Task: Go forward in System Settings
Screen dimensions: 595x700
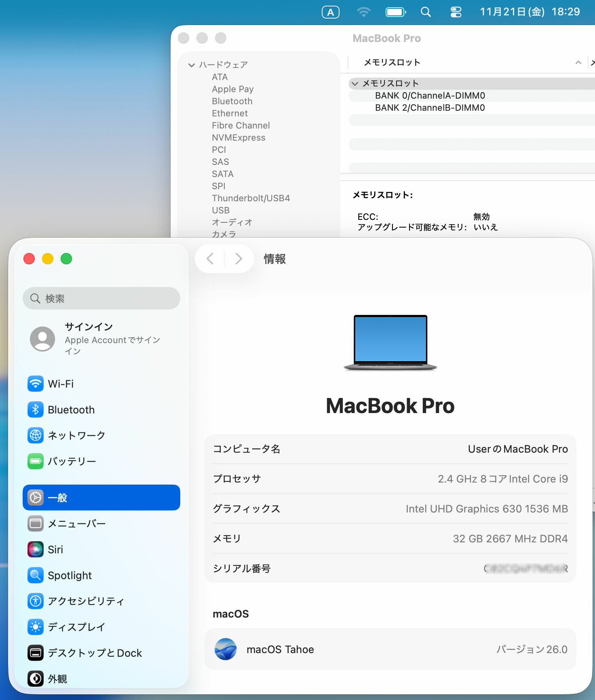Action: pyautogui.click(x=238, y=259)
